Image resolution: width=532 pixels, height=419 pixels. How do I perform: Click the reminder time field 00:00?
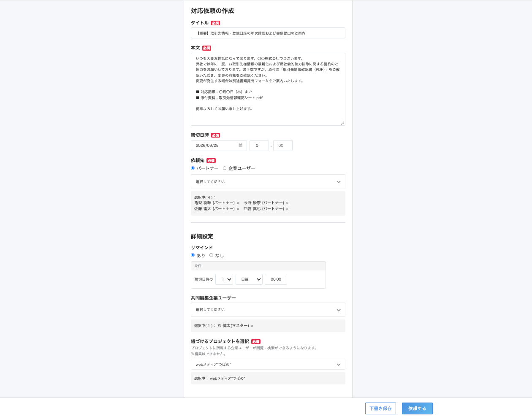[276, 279]
